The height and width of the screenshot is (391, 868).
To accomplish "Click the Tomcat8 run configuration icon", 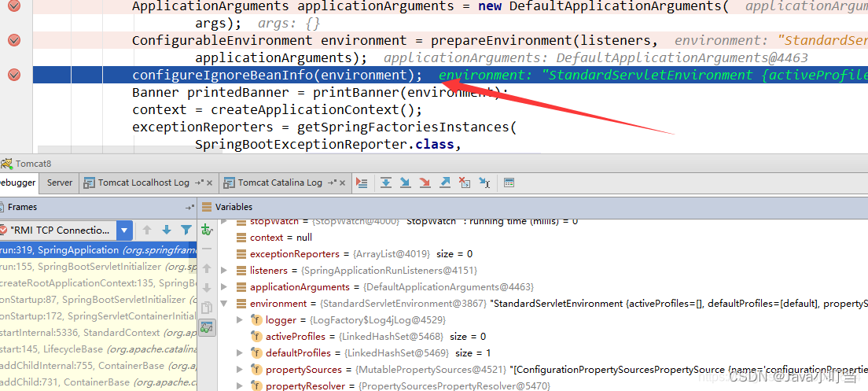I will click(x=6, y=164).
